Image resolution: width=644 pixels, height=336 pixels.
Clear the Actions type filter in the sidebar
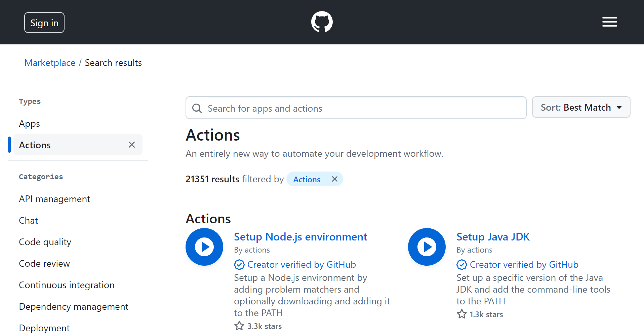[x=132, y=145]
